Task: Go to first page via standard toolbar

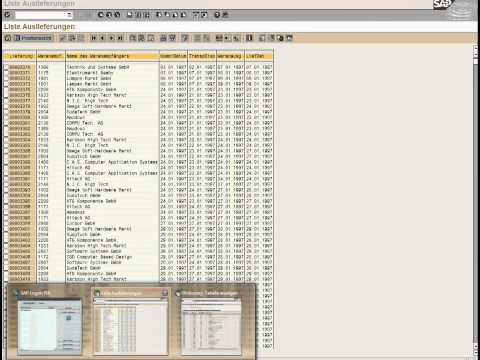Action: click(159, 15)
